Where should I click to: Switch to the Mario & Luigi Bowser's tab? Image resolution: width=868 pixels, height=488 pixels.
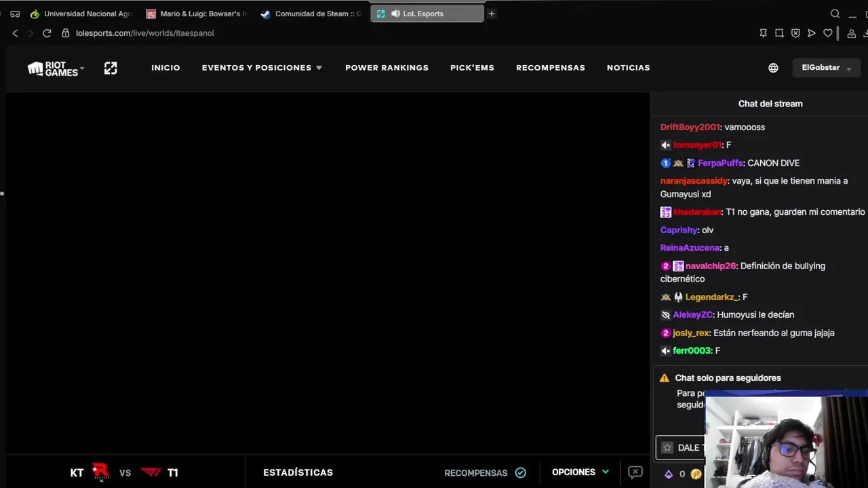[197, 14]
